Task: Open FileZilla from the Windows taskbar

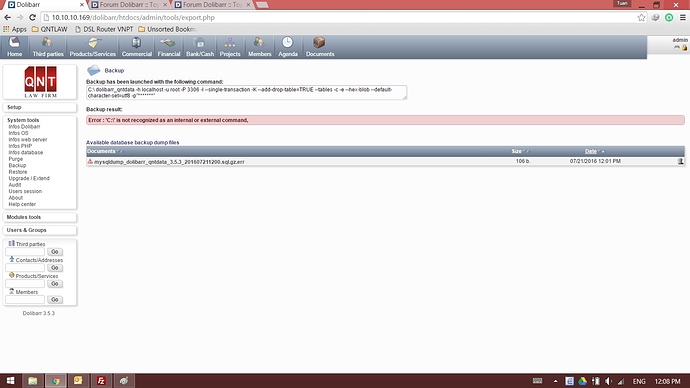Action: tap(101, 381)
